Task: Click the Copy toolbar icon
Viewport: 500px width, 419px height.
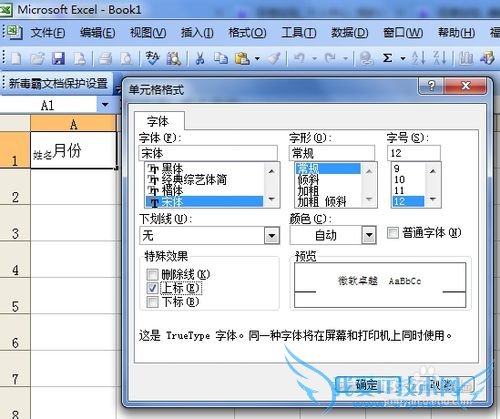Action: coord(221,59)
